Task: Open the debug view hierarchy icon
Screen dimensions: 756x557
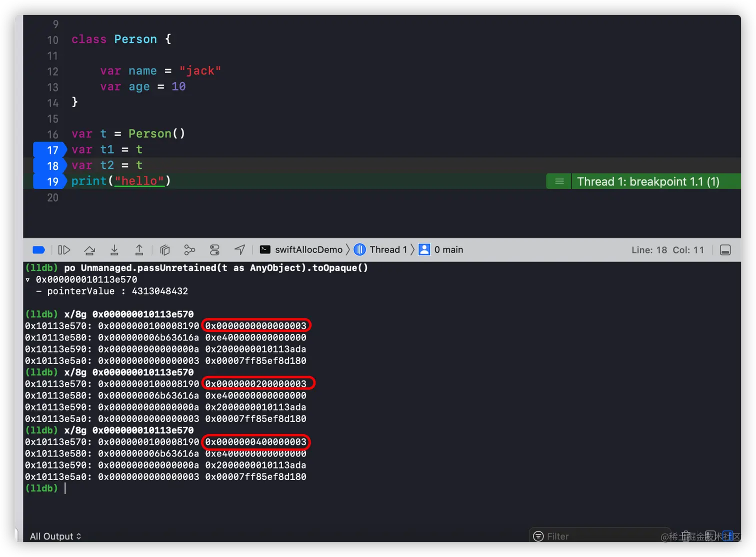Action: tap(165, 250)
